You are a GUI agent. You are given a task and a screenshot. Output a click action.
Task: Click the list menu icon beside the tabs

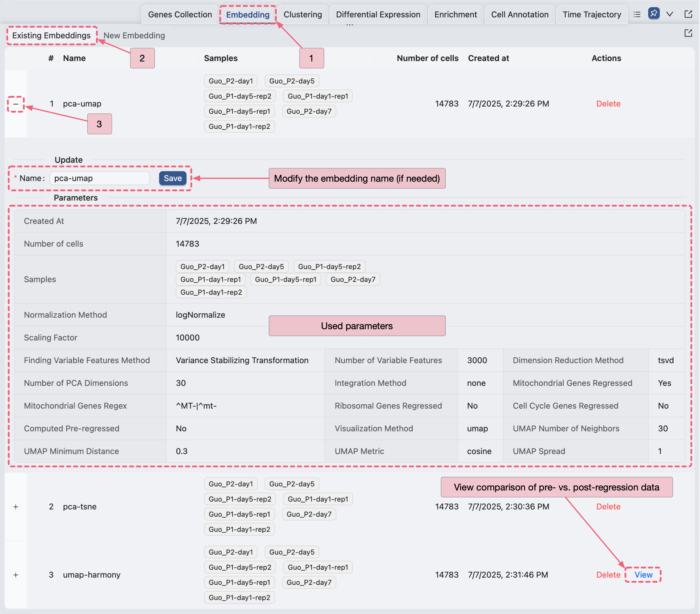pos(637,14)
